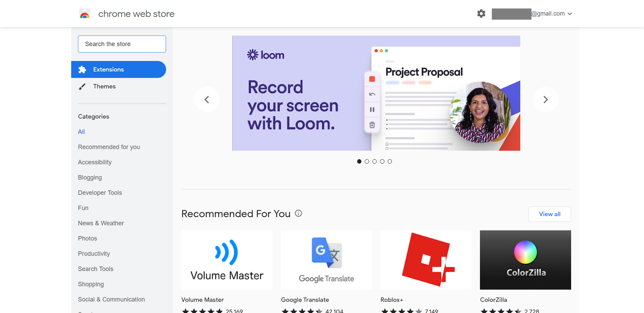This screenshot has width=644, height=313.
Task: Select the Extensions tab
Action: tap(119, 69)
